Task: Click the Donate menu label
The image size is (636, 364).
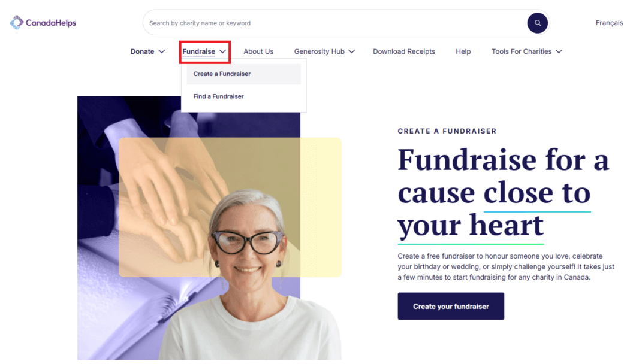Action: tap(143, 51)
